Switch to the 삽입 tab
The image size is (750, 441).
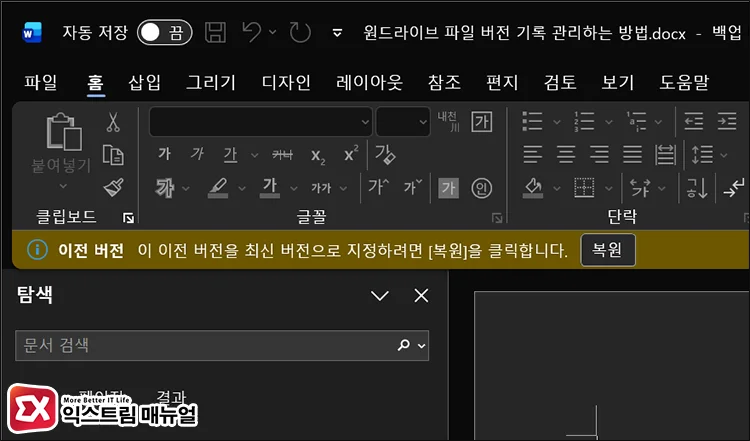(144, 82)
